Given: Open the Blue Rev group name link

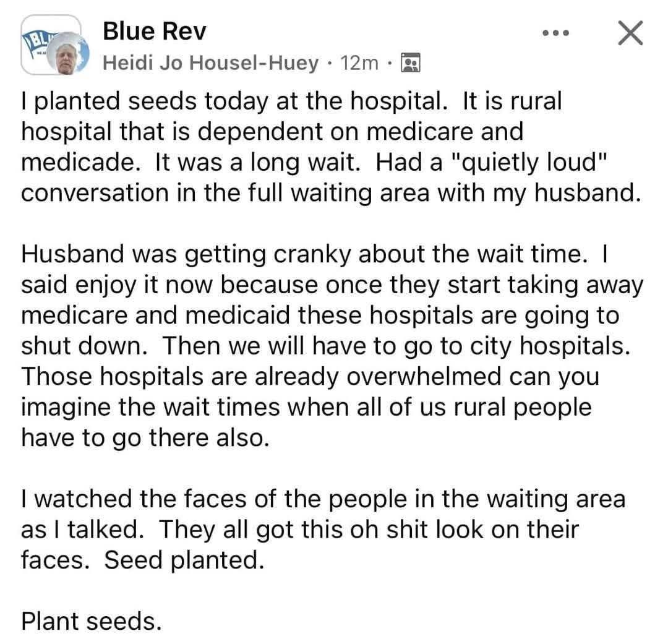Looking at the screenshot, I should tap(154, 32).
